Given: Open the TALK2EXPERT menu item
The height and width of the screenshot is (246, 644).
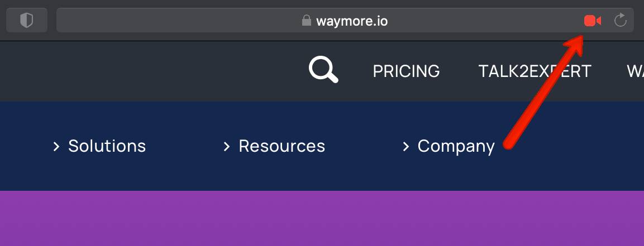Looking at the screenshot, I should tap(535, 71).
